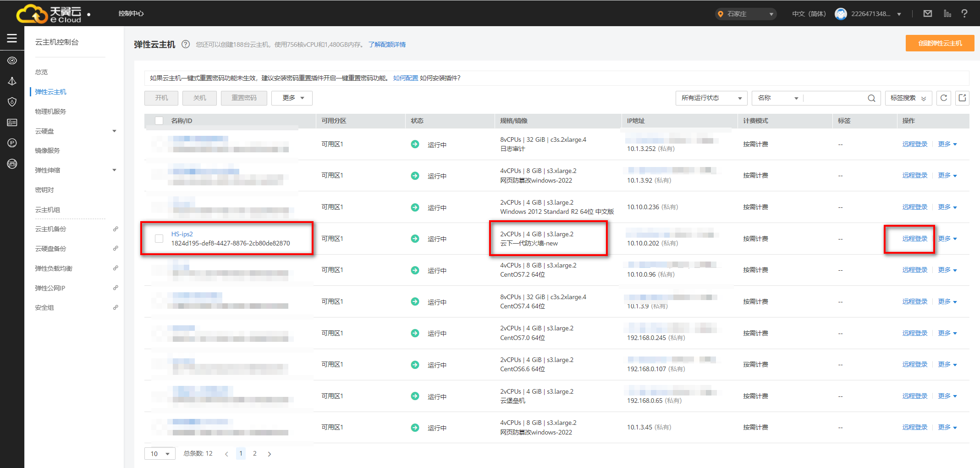Expand the 石家庄 region selector
The image size is (980, 468).
click(x=745, y=14)
